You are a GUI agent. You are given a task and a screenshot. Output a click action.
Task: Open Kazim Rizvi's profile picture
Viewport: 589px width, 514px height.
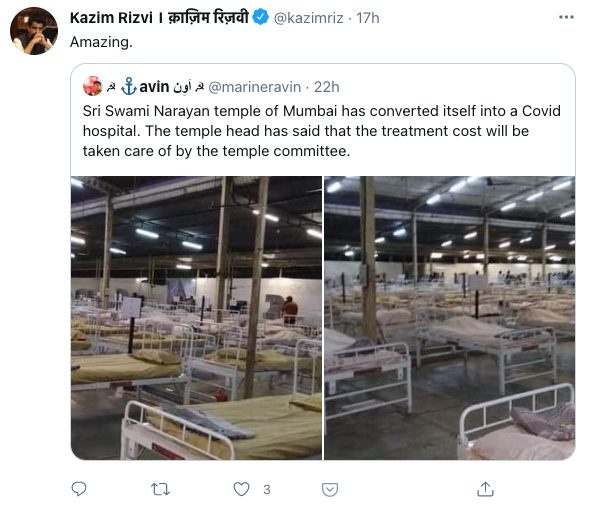[x=34, y=31]
